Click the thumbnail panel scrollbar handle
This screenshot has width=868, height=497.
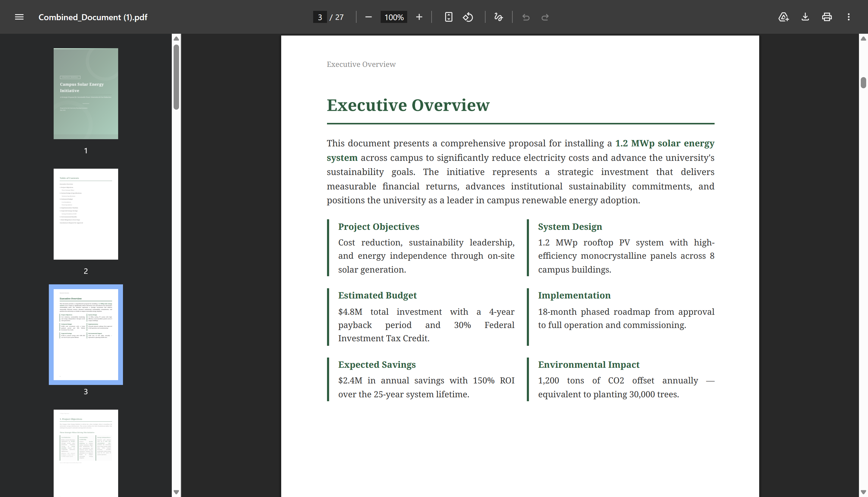(176, 77)
